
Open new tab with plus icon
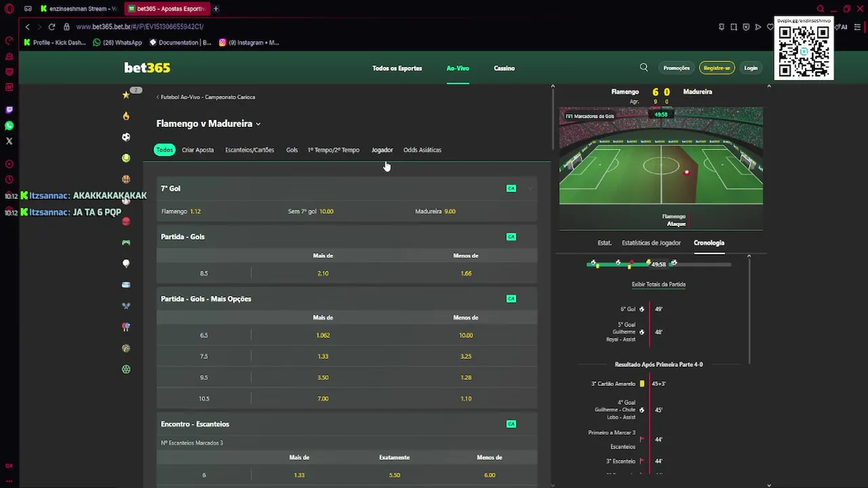pyautogui.click(x=216, y=9)
